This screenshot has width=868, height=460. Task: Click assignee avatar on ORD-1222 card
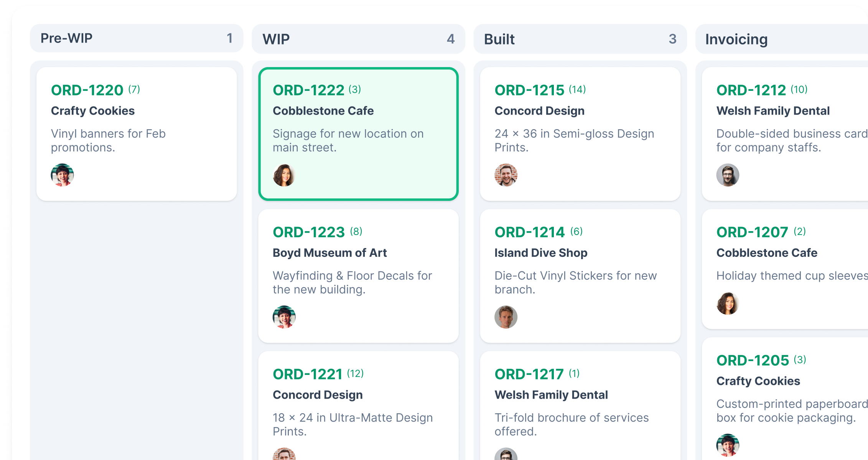tap(284, 175)
